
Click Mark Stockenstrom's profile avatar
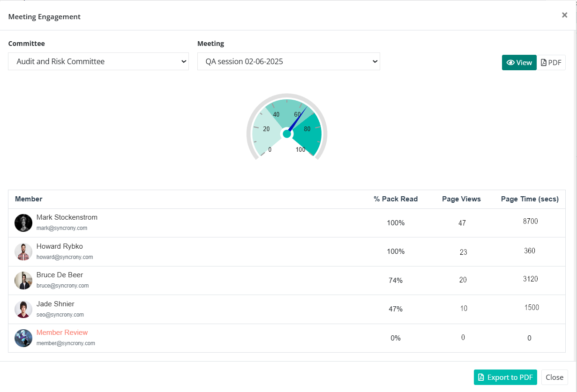(23, 223)
